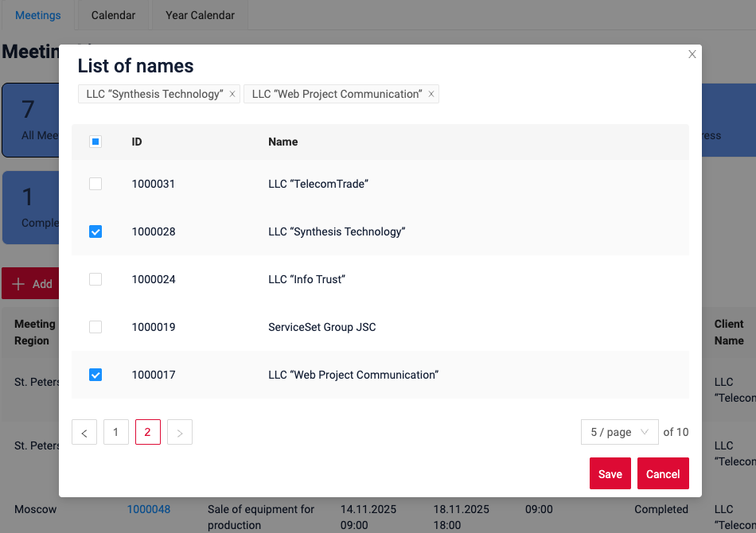Image resolution: width=756 pixels, height=533 pixels.
Task: Remove the LLC "Web Project Communication" tag
Action: pos(431,94)
